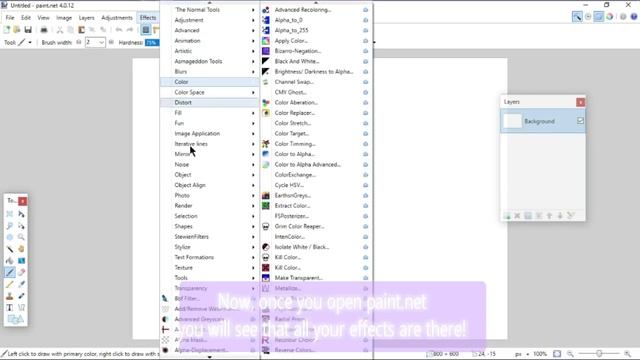Screen dimensions: 640x360
Task: Click the Delete Layer icon in Layers panel
Action: tap(517, 216)
